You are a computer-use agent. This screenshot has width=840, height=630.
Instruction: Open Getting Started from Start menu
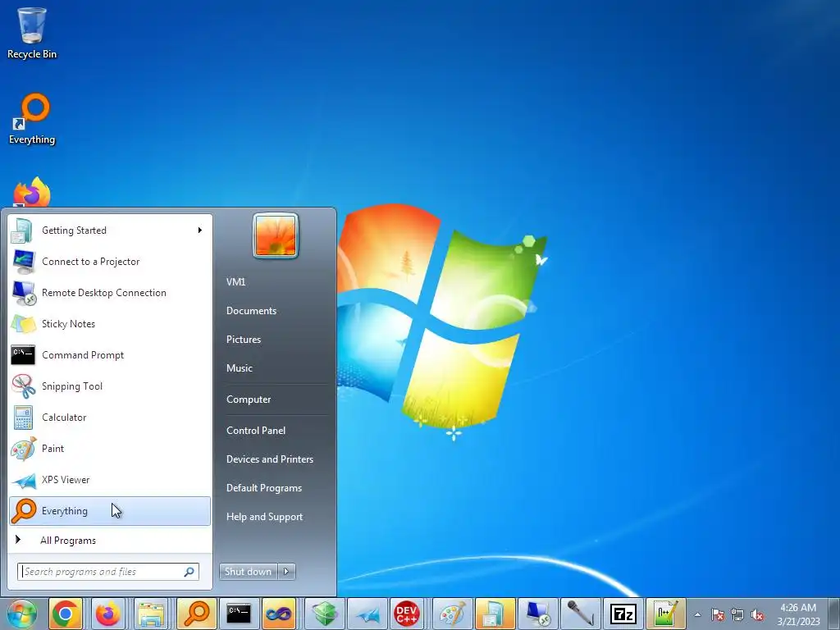tap(110, 231)
